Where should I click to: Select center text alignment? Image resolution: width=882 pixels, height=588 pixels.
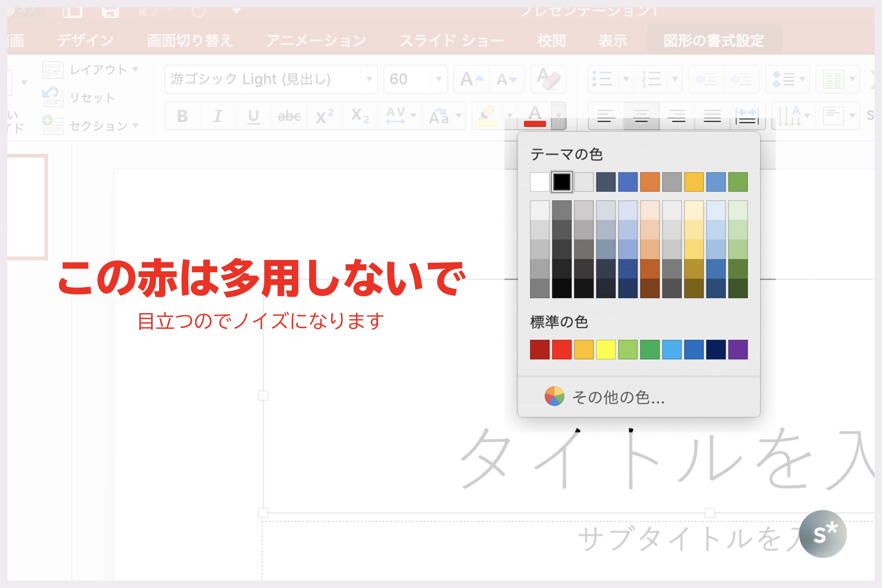(641, 116)
